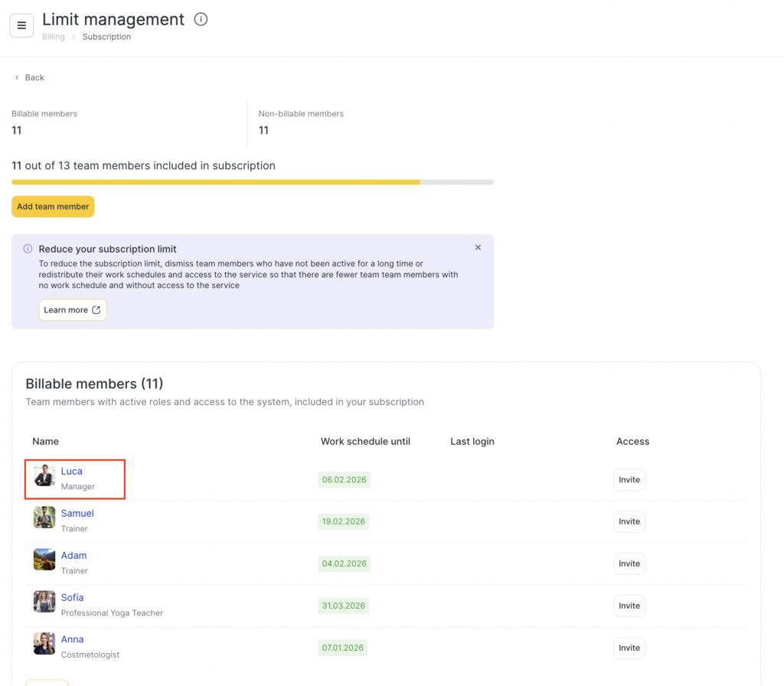
Task: Close the Reduce subscription limit banner
Action: tap(478, 247)
